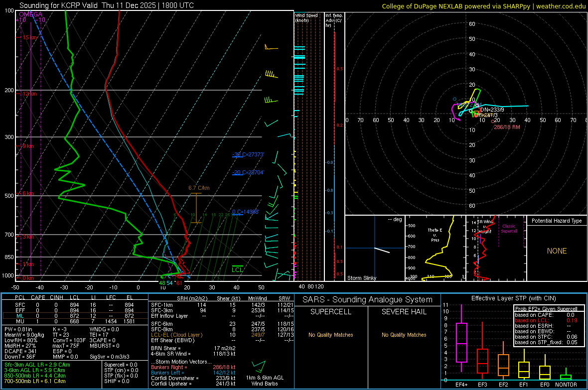Viewport: 588px width, 390px height.
Task: Click the Effective Layer STP chart title
Action: click(x=513, y=298)
